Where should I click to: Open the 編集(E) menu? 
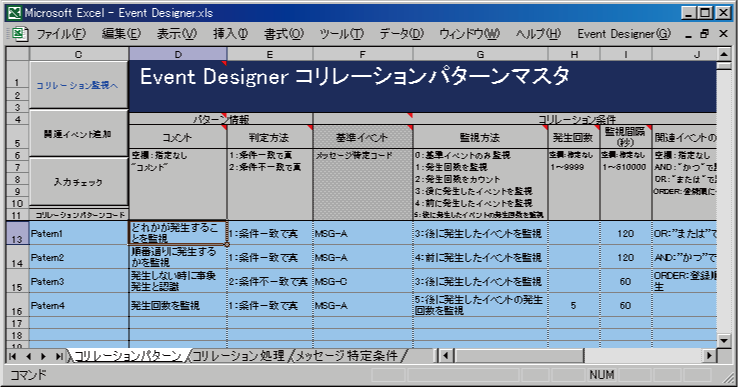tap(121, 34)
